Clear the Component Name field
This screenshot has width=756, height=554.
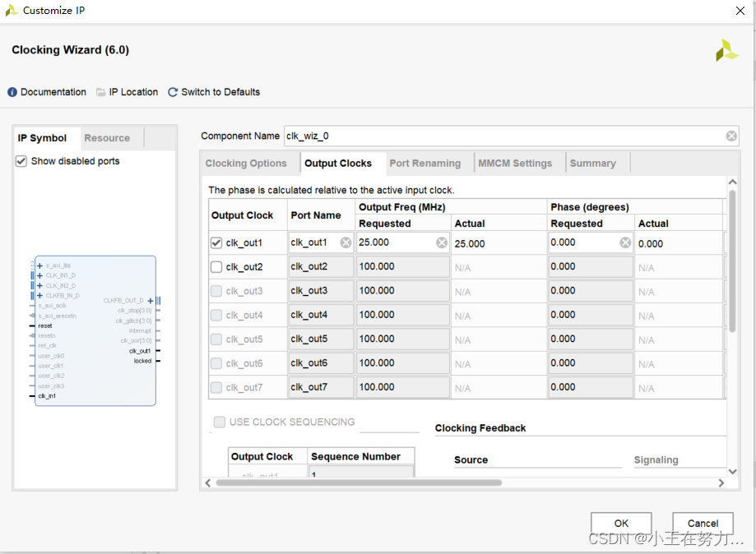click(x=731, y=136)
